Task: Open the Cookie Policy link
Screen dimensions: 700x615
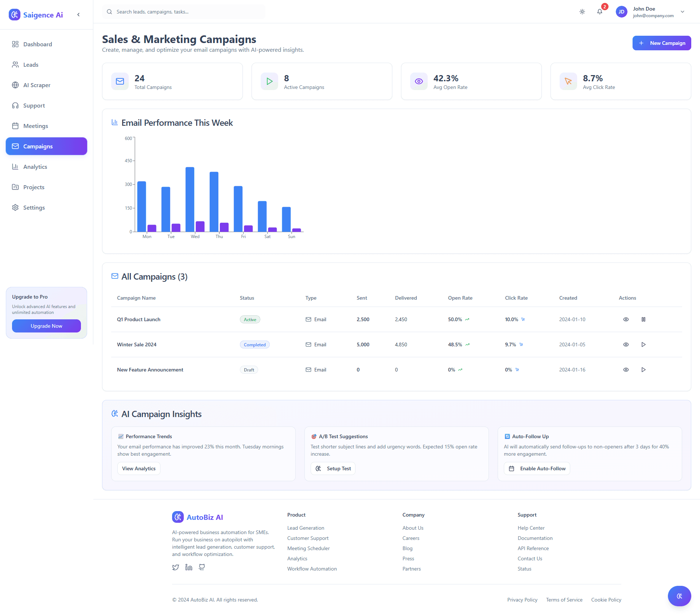Action: tap(606, 600)
